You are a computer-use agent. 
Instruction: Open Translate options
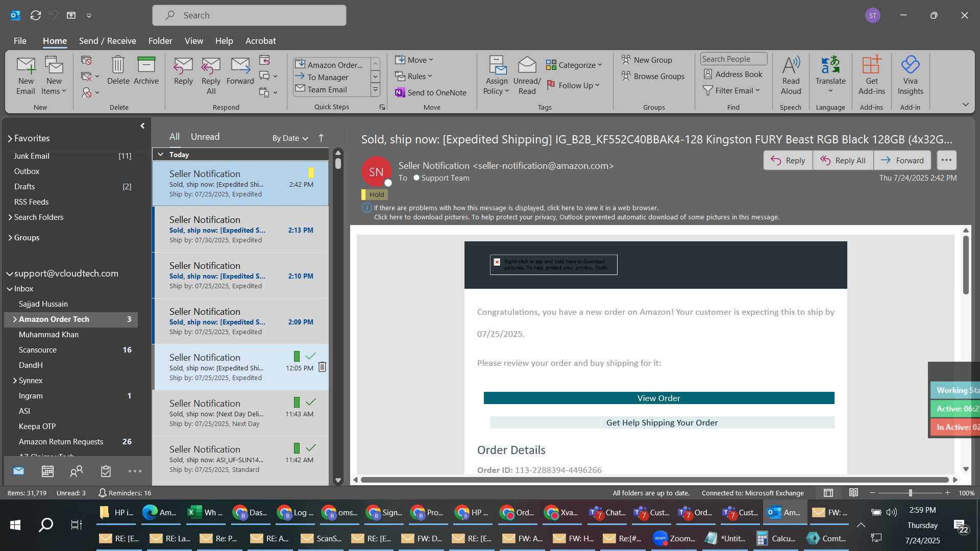click(830, 76)
